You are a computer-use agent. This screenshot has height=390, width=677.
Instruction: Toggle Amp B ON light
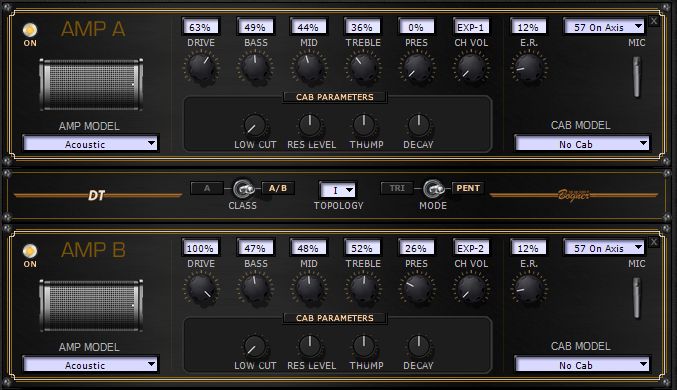pyautogui.click(x=30, y=251)
